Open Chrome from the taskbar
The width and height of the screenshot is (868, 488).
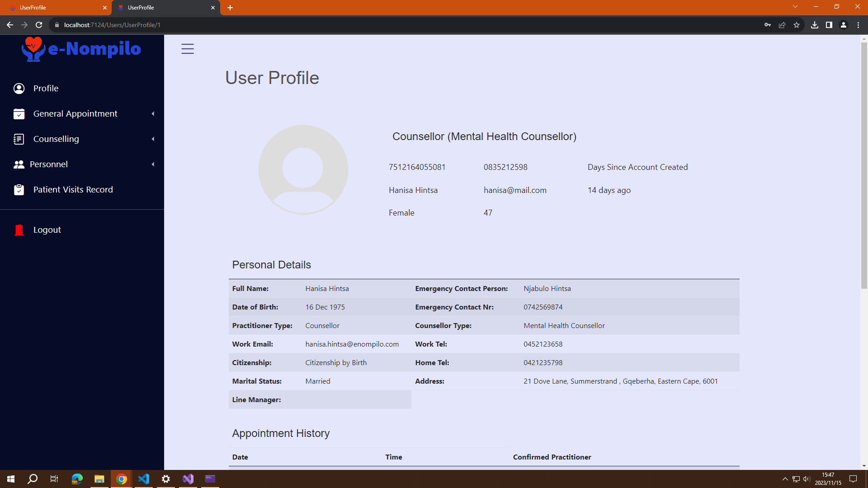click(x=122, y=479)
